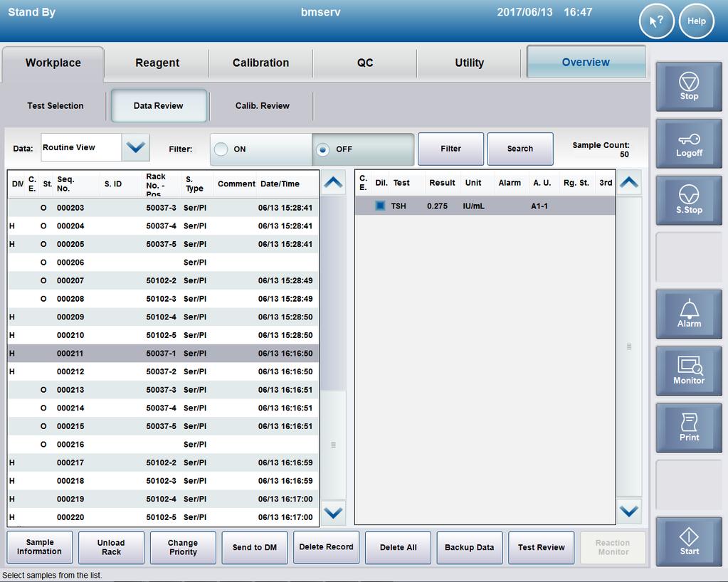Select sample row 000208
Image resolution: width=728 pixels, height=582 pixels.
tap(164, 299)
